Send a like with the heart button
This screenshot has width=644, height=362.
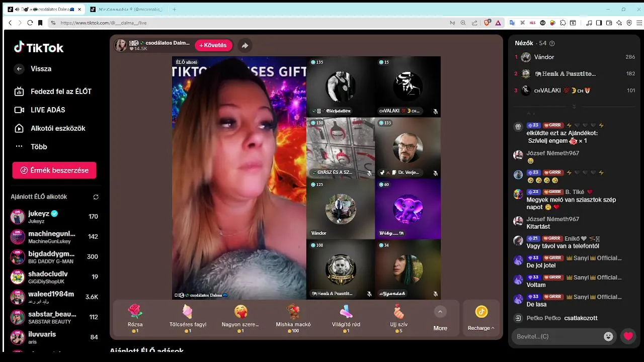point(628,336)
